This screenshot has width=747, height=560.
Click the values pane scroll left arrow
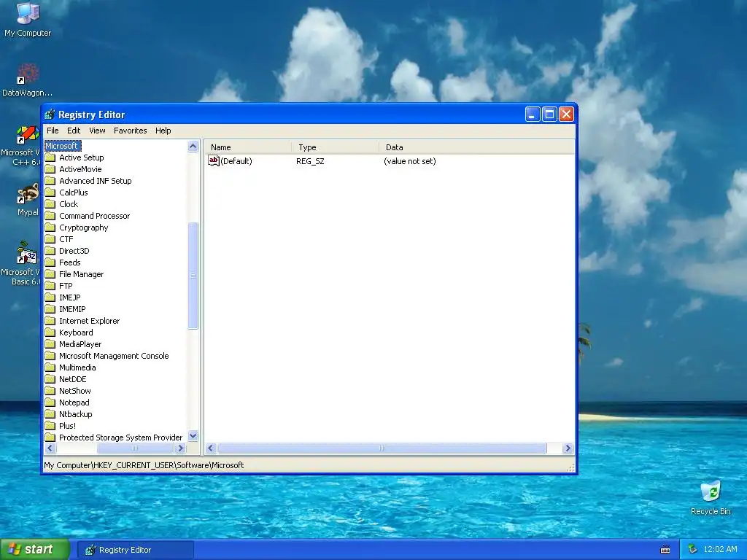pyautogui.click(x=211, y=448)
